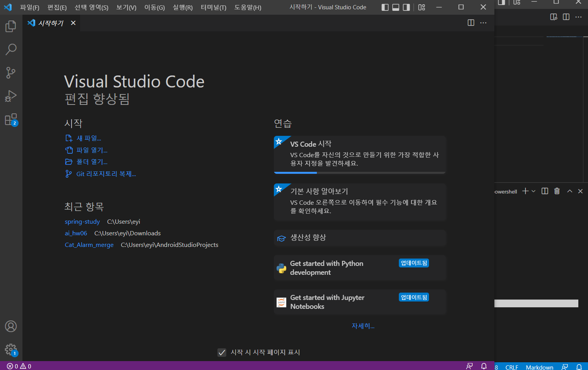The width and height of the screenshot is (588, 370).
Task: Kill terminal with trash icon
Action: 557,191
